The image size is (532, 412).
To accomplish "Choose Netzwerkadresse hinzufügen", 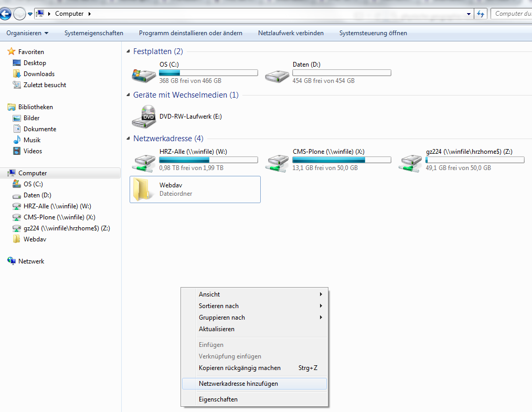I will coord(254,384).
